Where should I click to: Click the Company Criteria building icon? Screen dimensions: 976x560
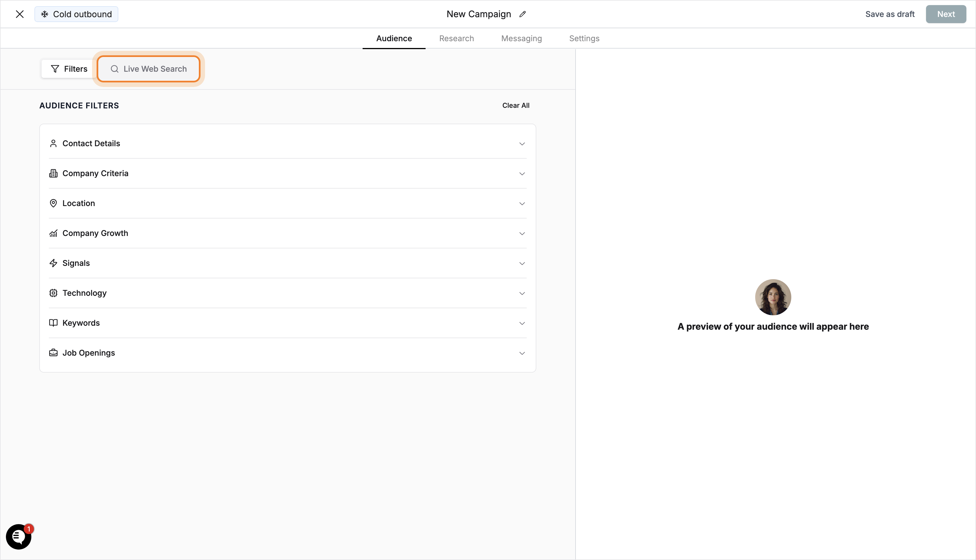(x=53, y=173)
